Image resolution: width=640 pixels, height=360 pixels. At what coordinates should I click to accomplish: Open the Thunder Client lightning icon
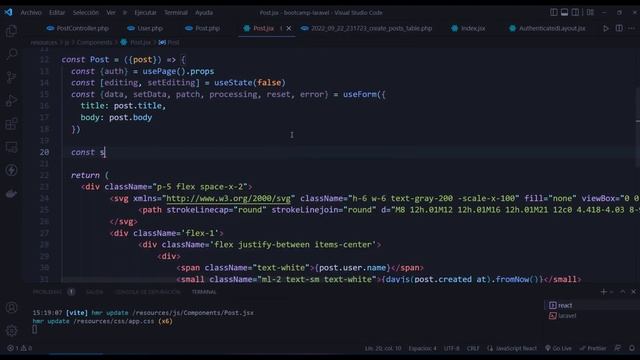coord(11,170)
